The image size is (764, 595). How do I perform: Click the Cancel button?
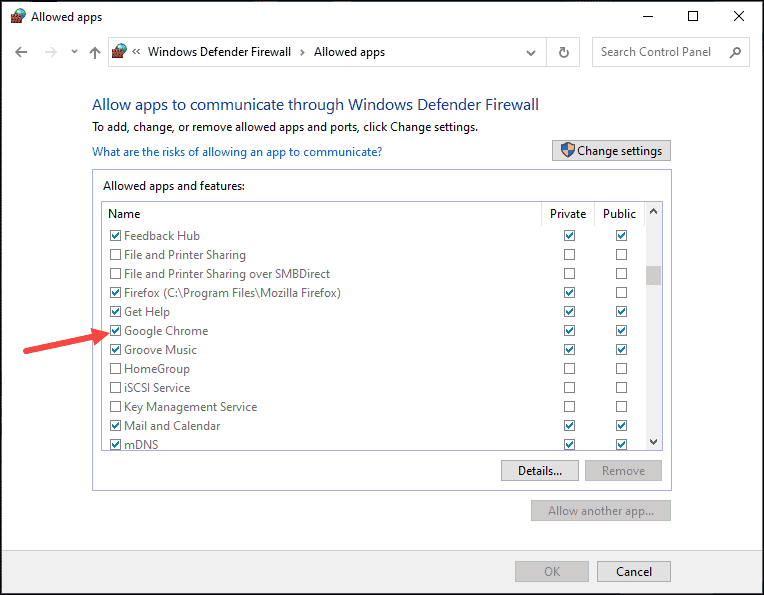coord(633,572)
